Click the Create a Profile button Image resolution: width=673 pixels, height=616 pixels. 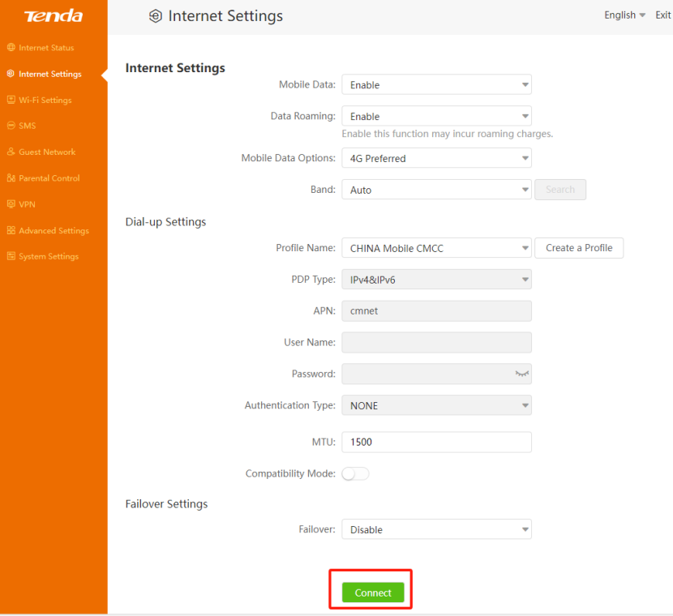pyautogui.click(x=579, y=248)
